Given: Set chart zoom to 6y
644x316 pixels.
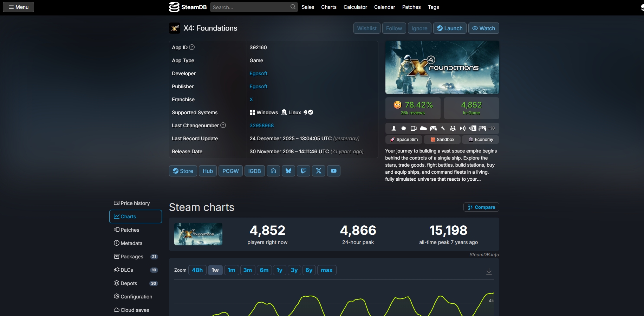Looking at the screenshot, I should (x=309, y=270).
